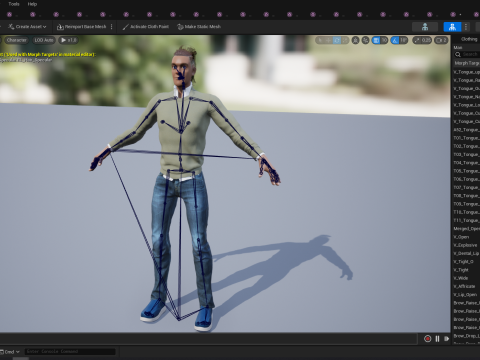
Task: Select V_Lip_Open morph target row
Action: click(x=466, y=295)
